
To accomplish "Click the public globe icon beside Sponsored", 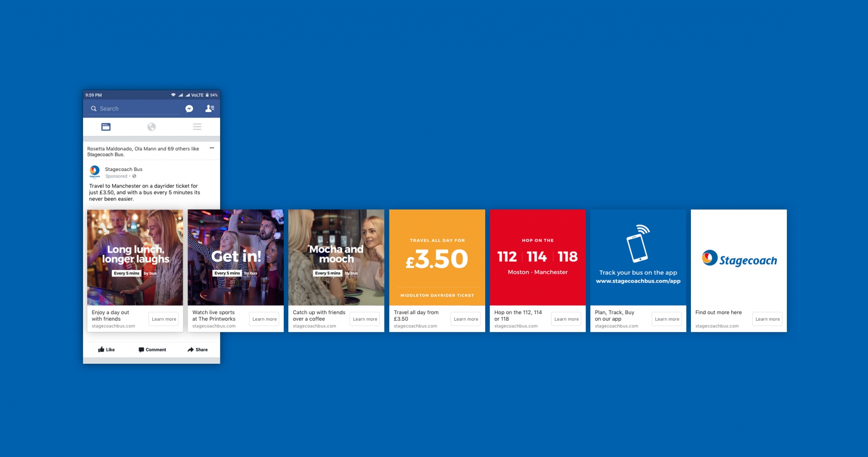I will point(134,176).
